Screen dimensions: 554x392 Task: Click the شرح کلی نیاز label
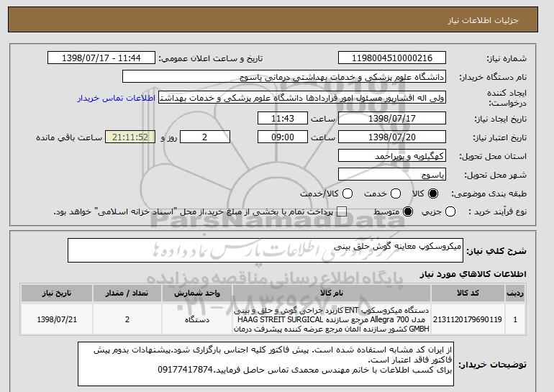[x=496, y=251]
